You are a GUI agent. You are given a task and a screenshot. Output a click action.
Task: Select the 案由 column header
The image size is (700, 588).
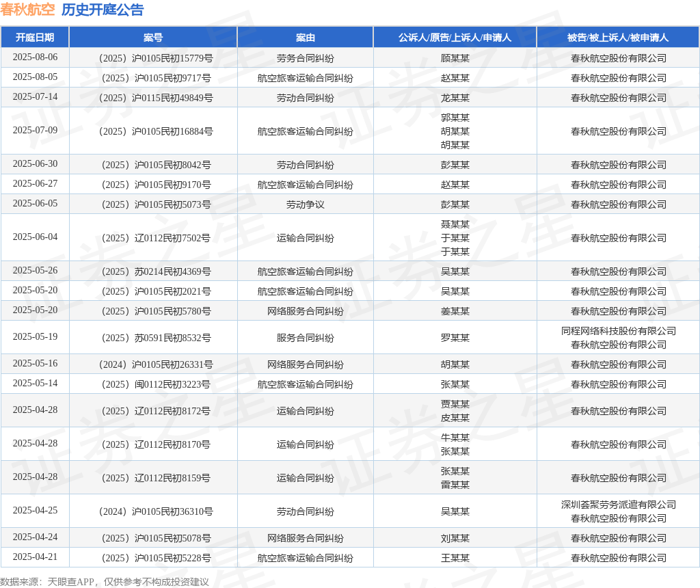[306, 38]
